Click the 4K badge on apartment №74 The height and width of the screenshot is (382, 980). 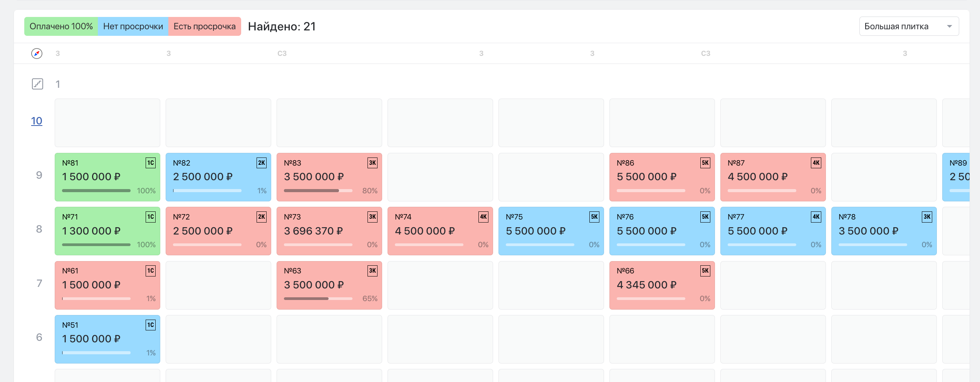pyautogui.click(x=483, y=217)
